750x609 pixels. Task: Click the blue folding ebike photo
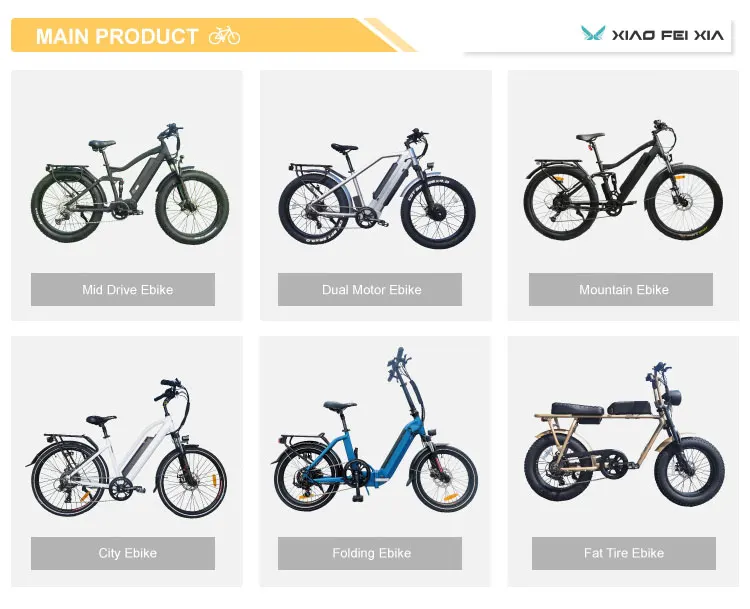pyautogui.click(x=374, y=430)
